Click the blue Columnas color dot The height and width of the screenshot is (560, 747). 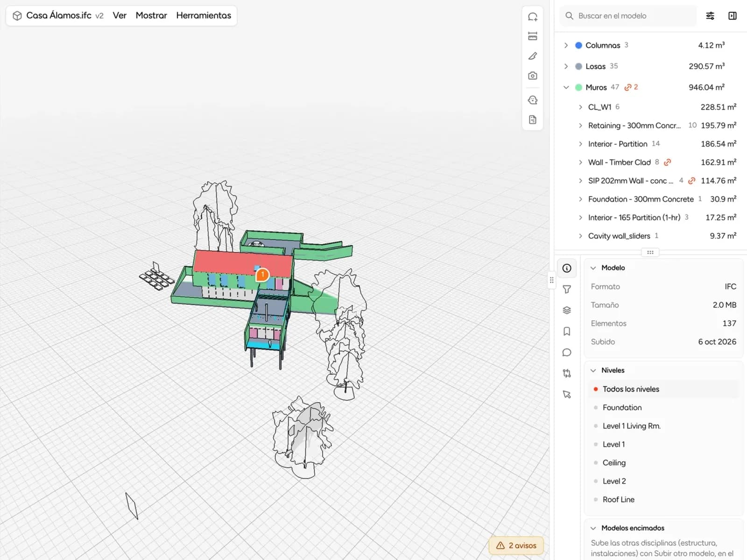[x=578, y=45]
